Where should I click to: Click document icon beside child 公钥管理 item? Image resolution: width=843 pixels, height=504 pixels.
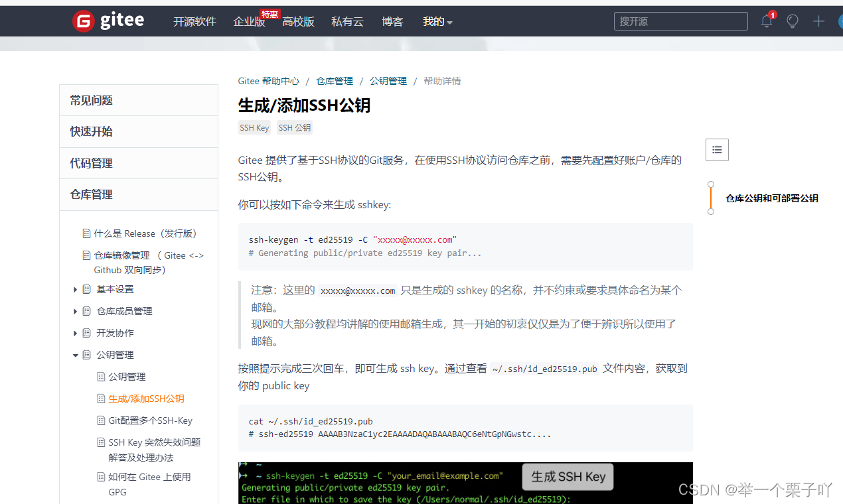click(x=101, y=377)
